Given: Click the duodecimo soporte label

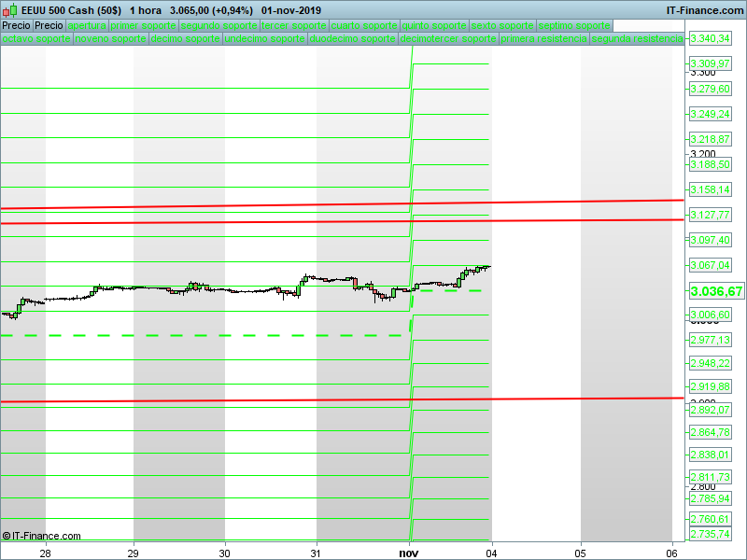Looking at the screenshot, I should 353,38.
